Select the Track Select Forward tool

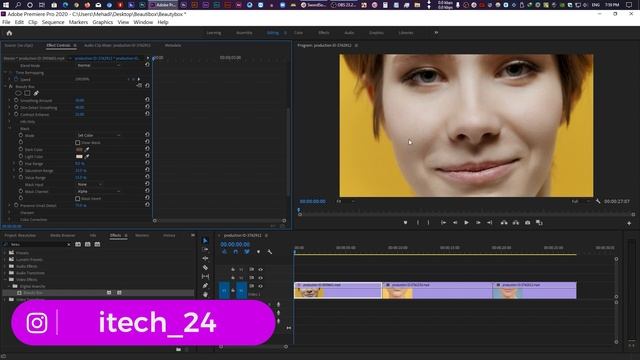(x=205, y=249)
